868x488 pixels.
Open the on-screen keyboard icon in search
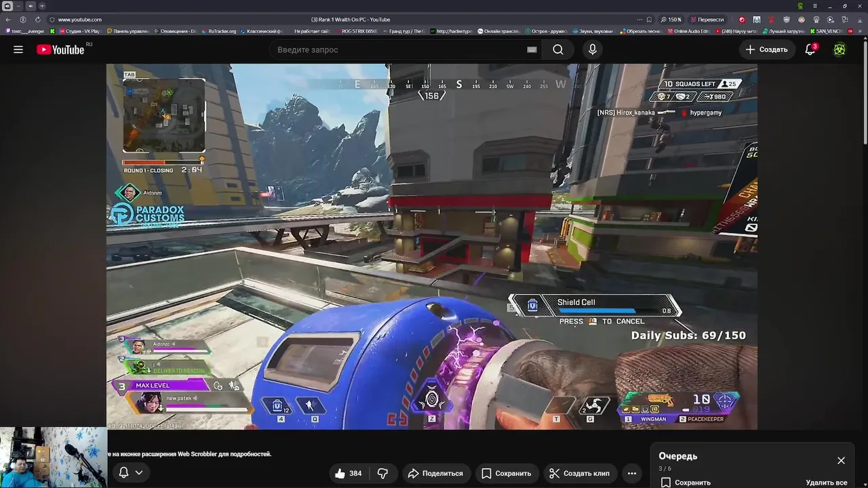click(532, 49)
